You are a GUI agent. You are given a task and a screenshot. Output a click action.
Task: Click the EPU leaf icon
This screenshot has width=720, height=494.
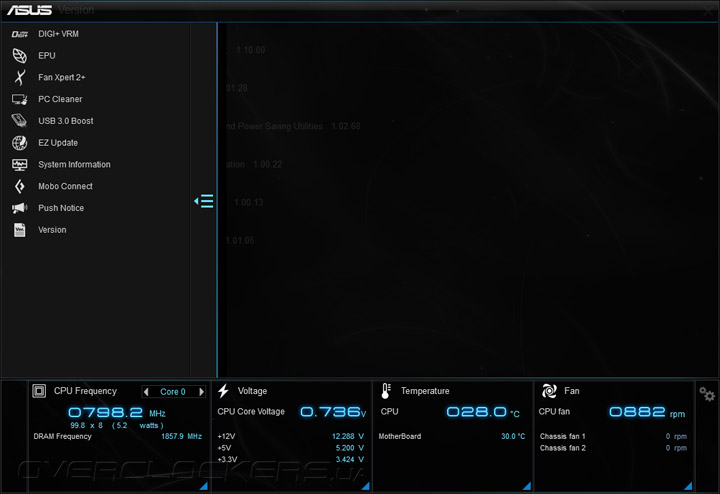click(19, 56)
